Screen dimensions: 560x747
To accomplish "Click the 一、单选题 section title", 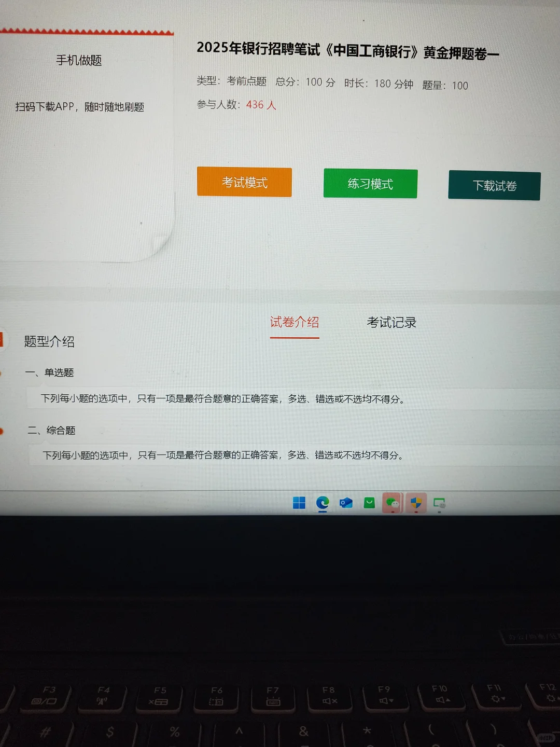I will (x=49, y=372).
